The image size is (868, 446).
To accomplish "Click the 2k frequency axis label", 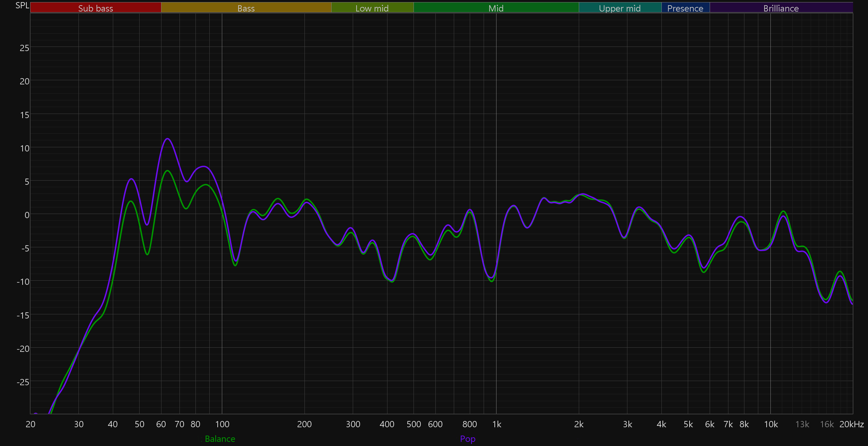I will (x=579, y=424).
